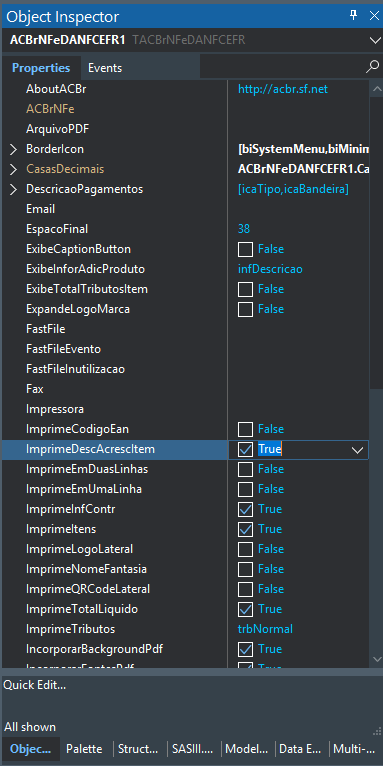The image size is (383, 766).
Task: Pin the Object Inspector panel
Action: point(353,16)
